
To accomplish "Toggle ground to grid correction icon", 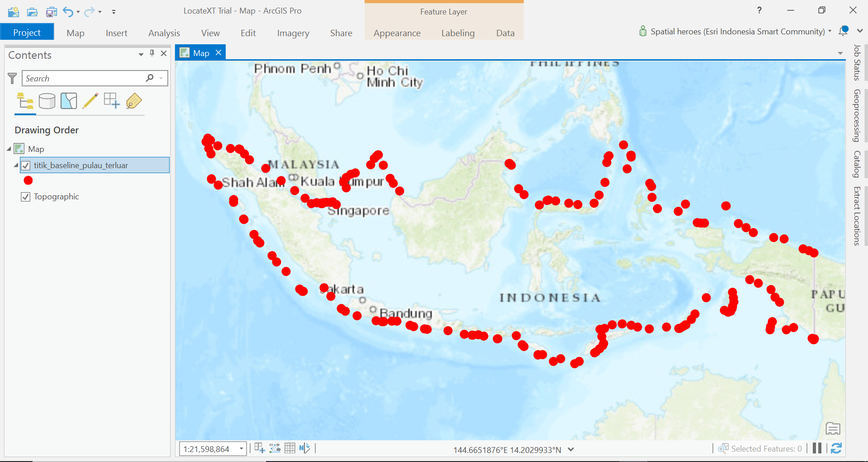I will [305, 448].
